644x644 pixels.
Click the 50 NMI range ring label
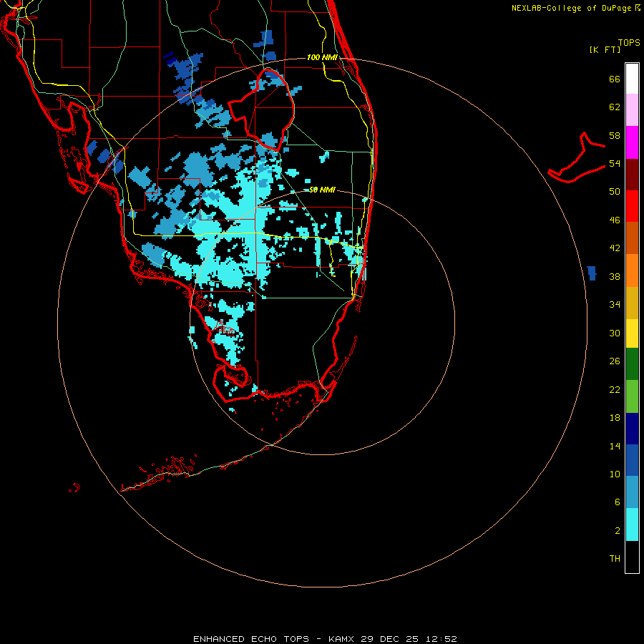click(x=321, y=190)
